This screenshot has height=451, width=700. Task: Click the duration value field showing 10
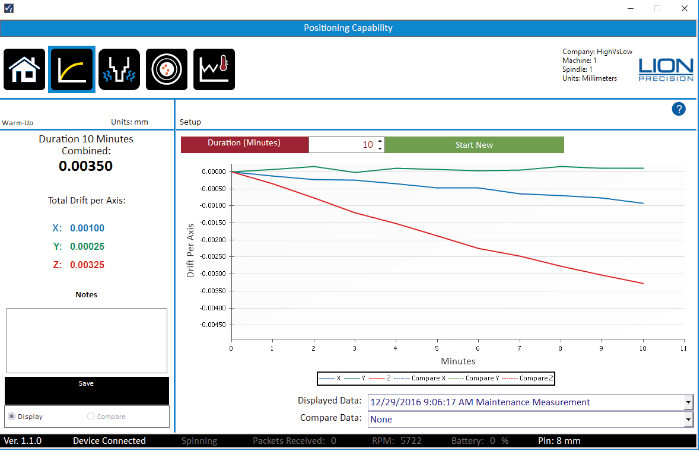[x=343, y=145]
